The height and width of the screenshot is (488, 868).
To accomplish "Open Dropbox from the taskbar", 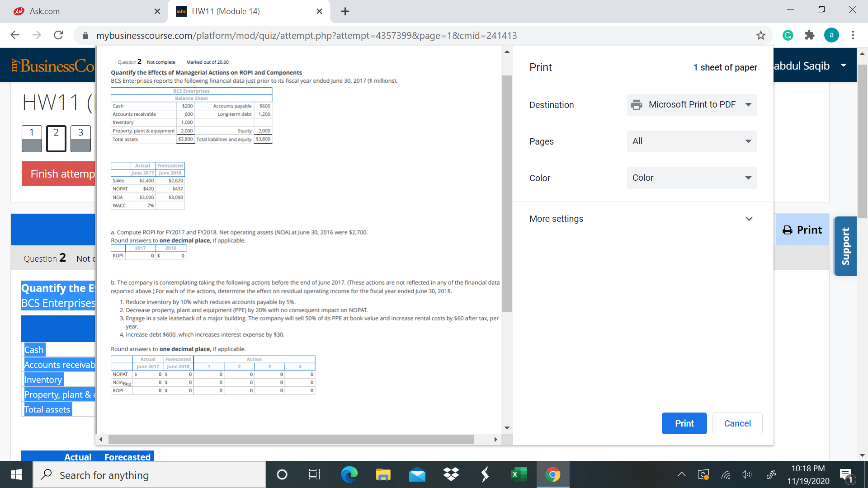I will click(x=451, y=474).
